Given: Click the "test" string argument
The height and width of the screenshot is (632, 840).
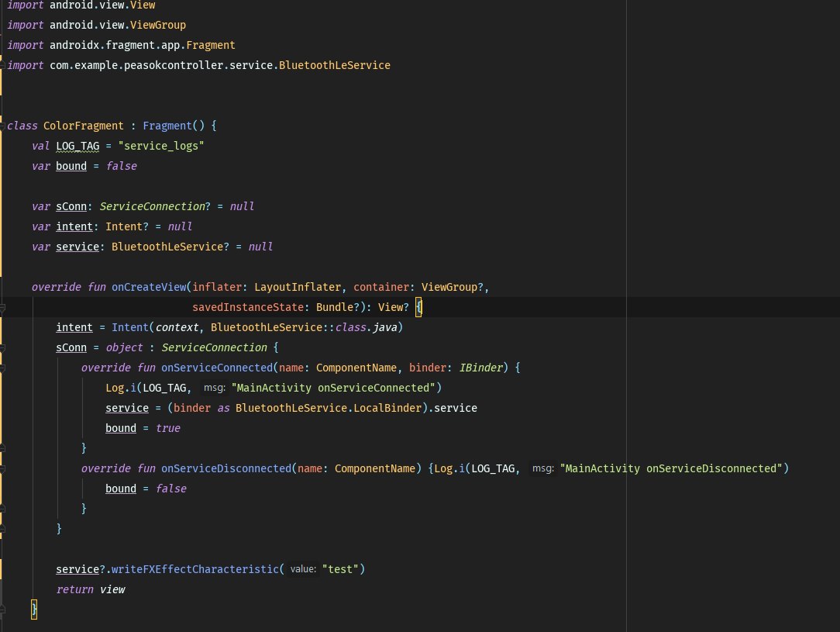Looking at the screenshot, I should point(340,570).
